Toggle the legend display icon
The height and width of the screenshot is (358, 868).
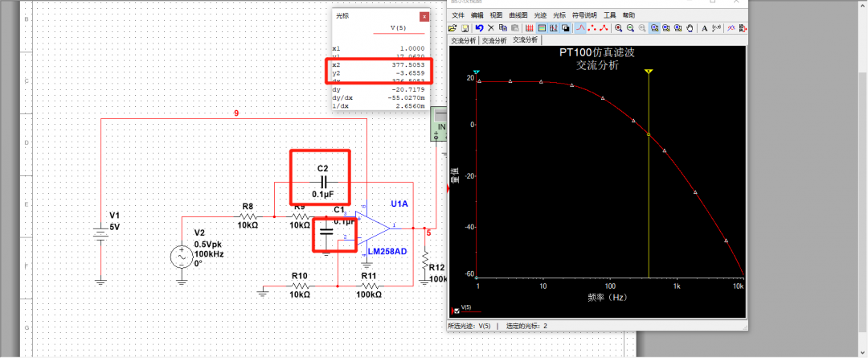click(x=542, y=27)
